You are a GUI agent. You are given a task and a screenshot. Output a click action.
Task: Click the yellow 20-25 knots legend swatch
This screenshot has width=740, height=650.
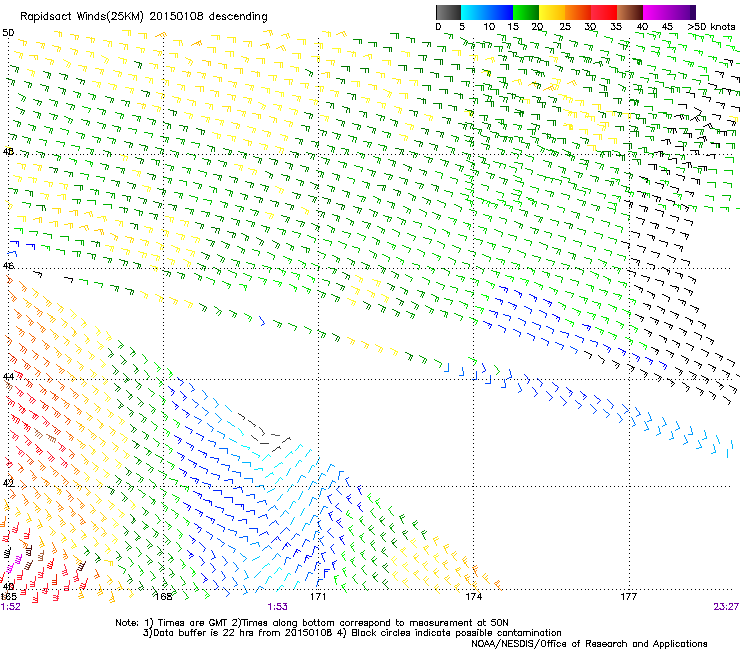(552, 12)
